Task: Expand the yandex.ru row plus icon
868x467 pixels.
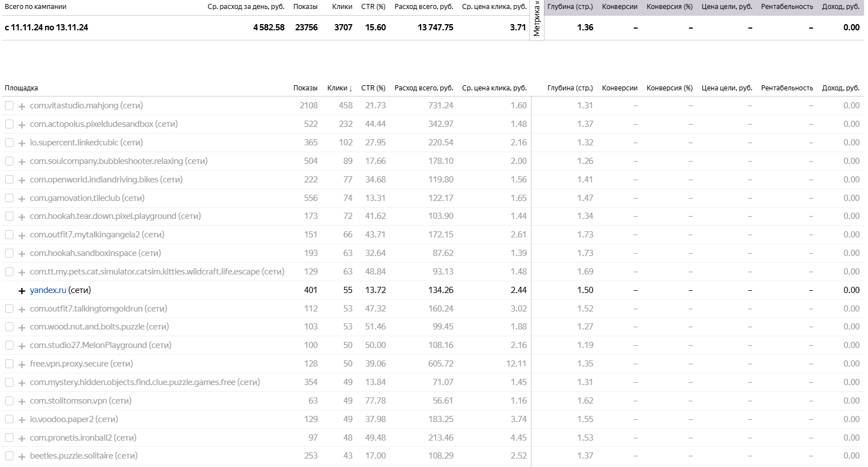Action: [x=22, y=291]
